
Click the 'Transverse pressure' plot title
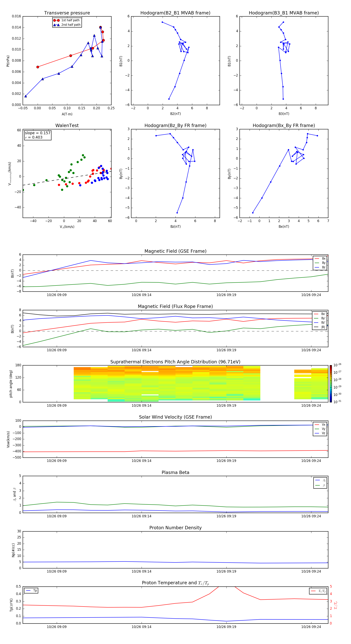point(67,13)
